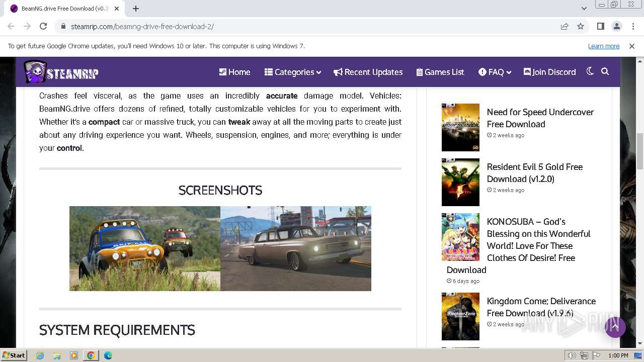
Task: Click the bold word 'accurate'
Action: 282,96
